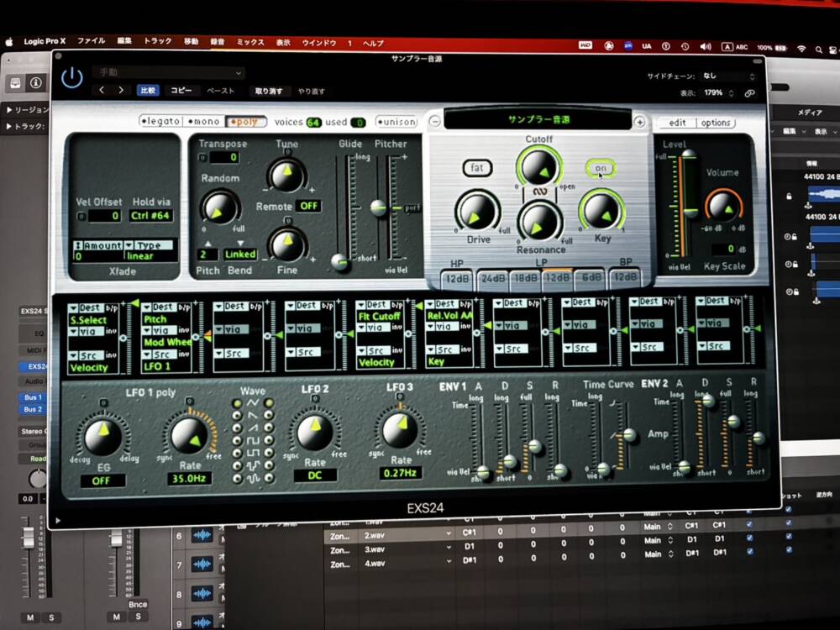Open the トラック menu in menu bar
Viewport: 840px width, 630px height.
(x=157, y=41)
